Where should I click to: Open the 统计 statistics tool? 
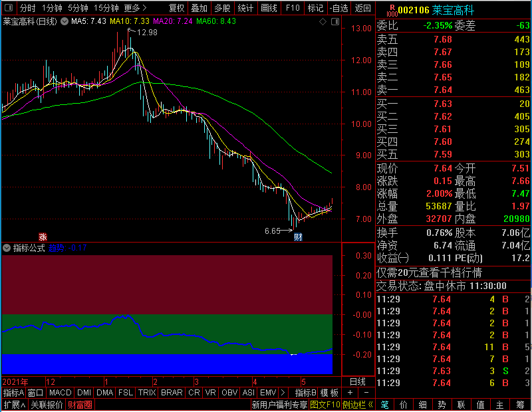[245, 8]
